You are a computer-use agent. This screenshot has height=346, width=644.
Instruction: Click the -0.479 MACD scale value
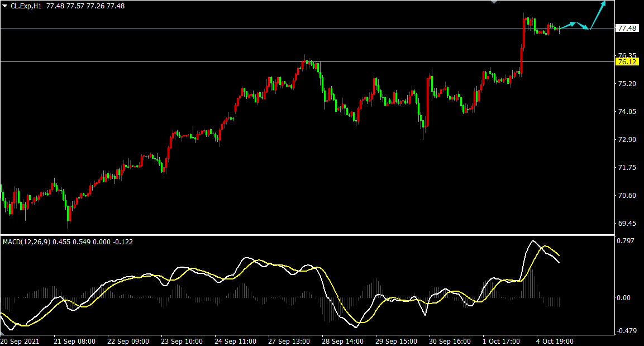point(627,330)
